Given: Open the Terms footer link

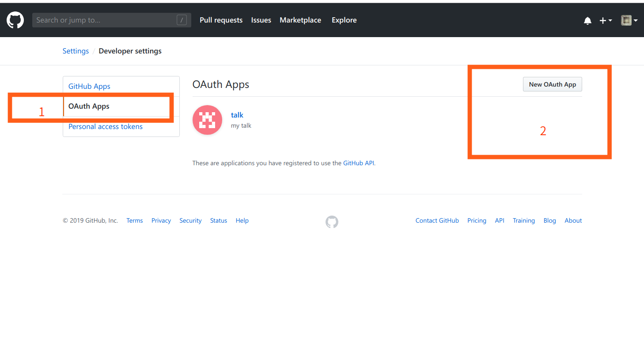Looking at the screenshot, I should (x=135, y=220).
